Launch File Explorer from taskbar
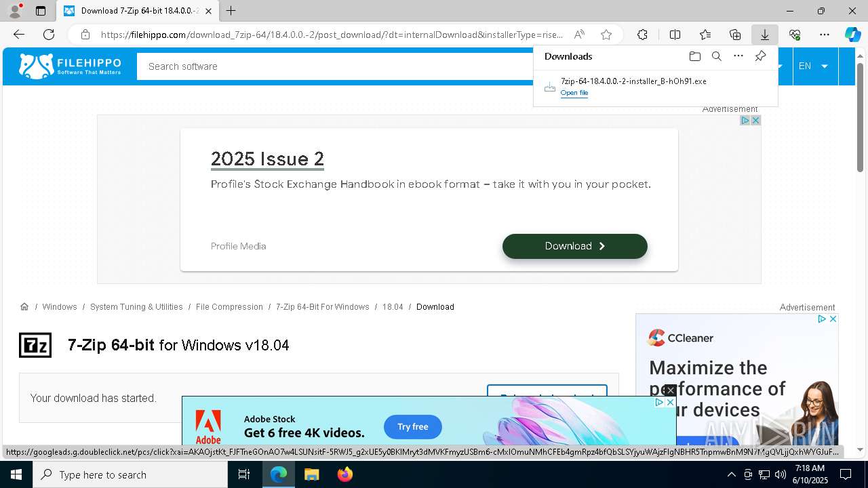The height and width of the screenshot is (488, 868). coord(311,474)
